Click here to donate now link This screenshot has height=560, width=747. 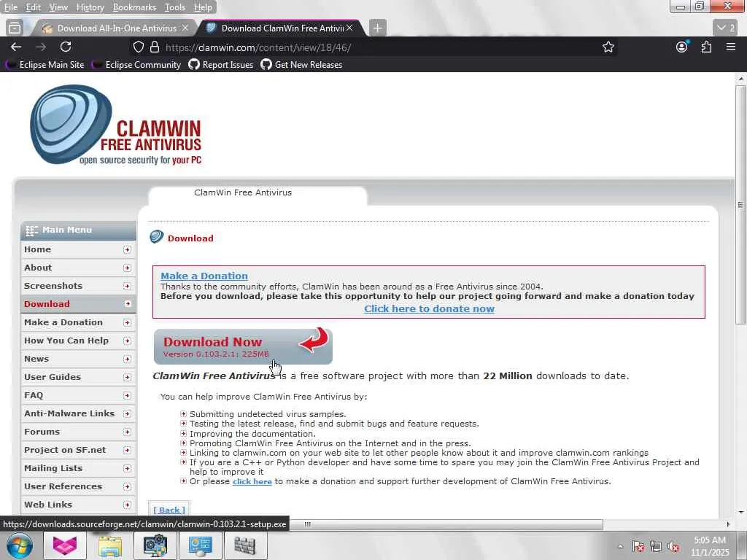click(429, 308)
